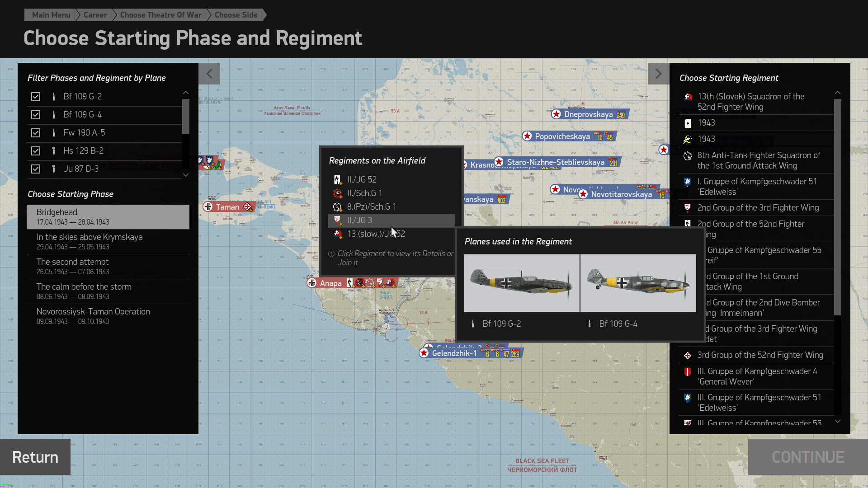Uncheck the Bf 109 G-2 filter

click(36, 97)
